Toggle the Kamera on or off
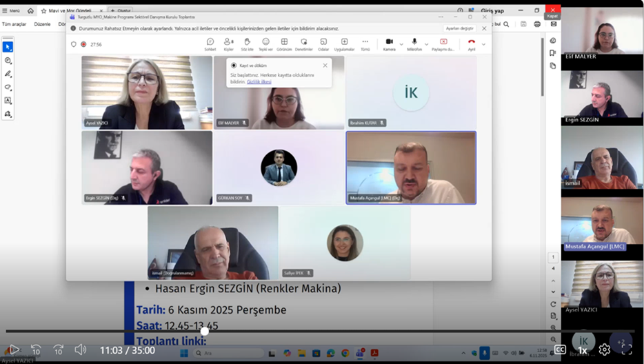The image size is (644, 364). (x=389, y=43)
